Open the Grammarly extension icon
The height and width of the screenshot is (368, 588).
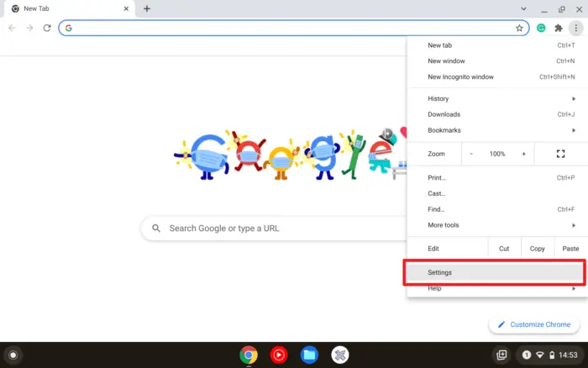541,28
